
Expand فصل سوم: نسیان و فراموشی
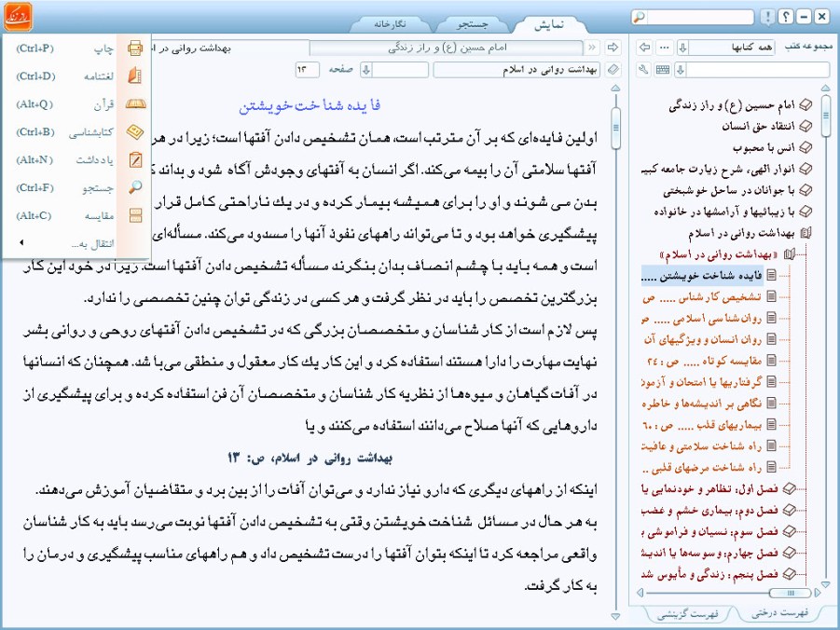pos(789,531)
